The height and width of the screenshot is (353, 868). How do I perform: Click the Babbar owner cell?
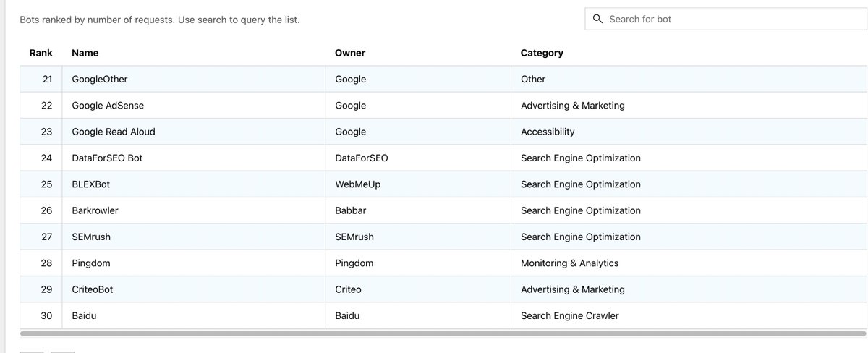click(x=418, y=210)
